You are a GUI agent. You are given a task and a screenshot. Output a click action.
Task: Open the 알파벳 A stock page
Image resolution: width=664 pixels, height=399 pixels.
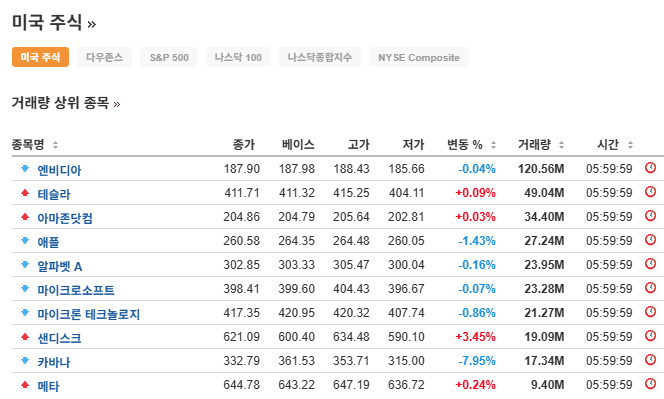[x=60, y=266]
